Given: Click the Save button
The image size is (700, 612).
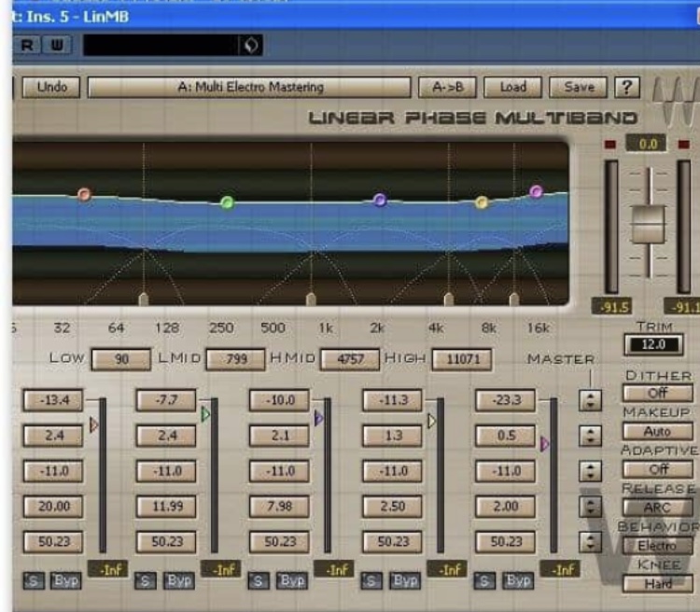Looking at the screenshot, I should tap(578, 87).
